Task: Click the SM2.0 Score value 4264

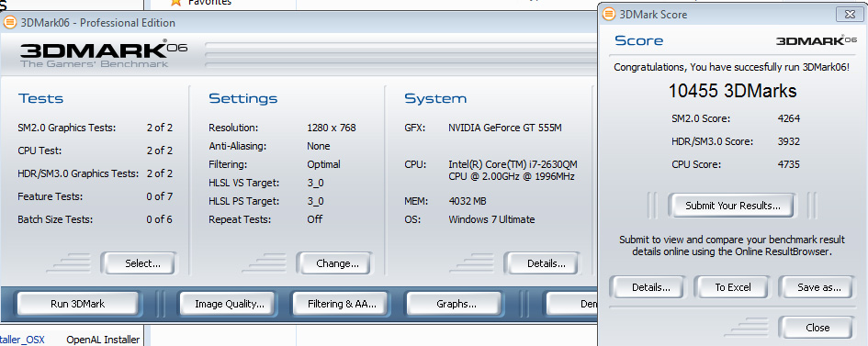Action: (x=789, y=118)
